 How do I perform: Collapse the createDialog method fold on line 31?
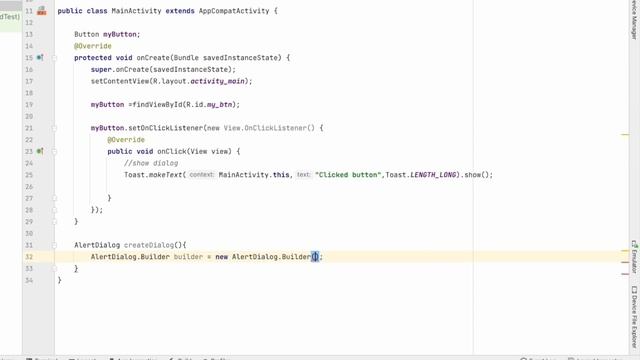[54, 245]
